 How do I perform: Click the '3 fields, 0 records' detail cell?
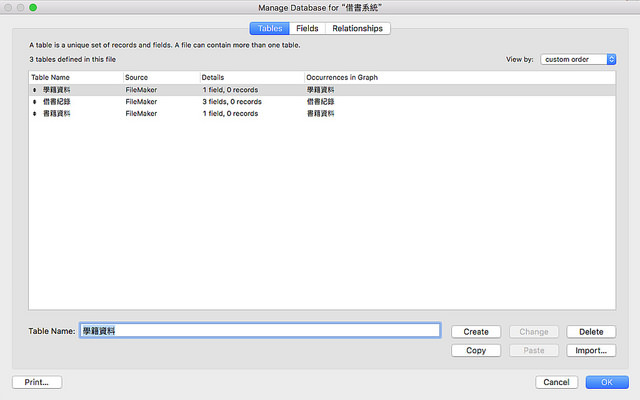click(232, 102)
